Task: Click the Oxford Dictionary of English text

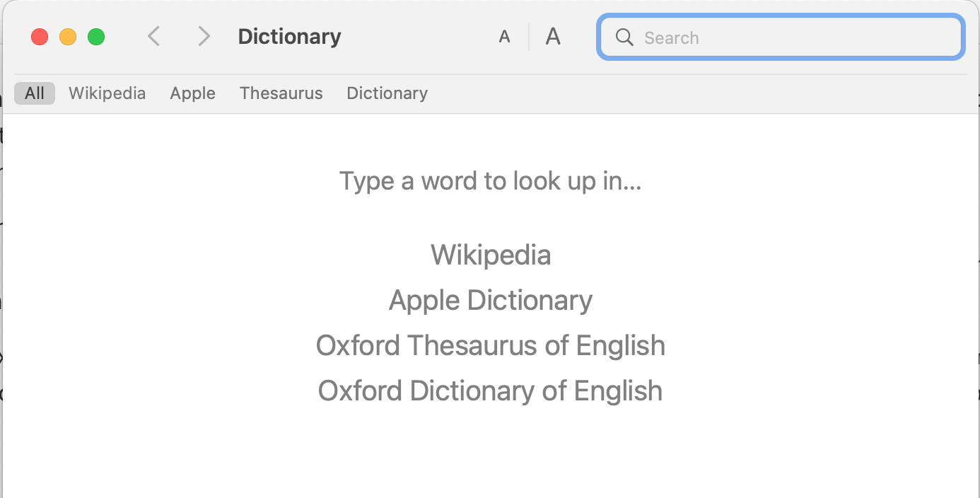Action: coord(491,391)
